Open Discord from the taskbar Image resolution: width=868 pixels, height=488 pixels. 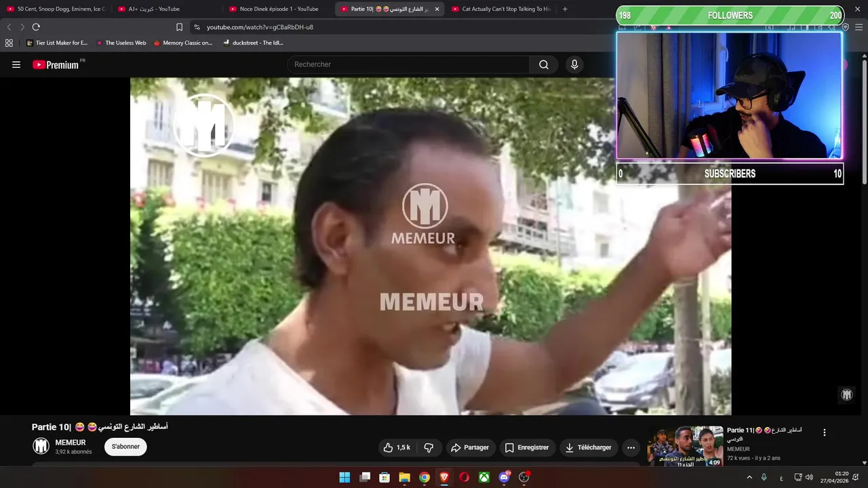[504, 477]
